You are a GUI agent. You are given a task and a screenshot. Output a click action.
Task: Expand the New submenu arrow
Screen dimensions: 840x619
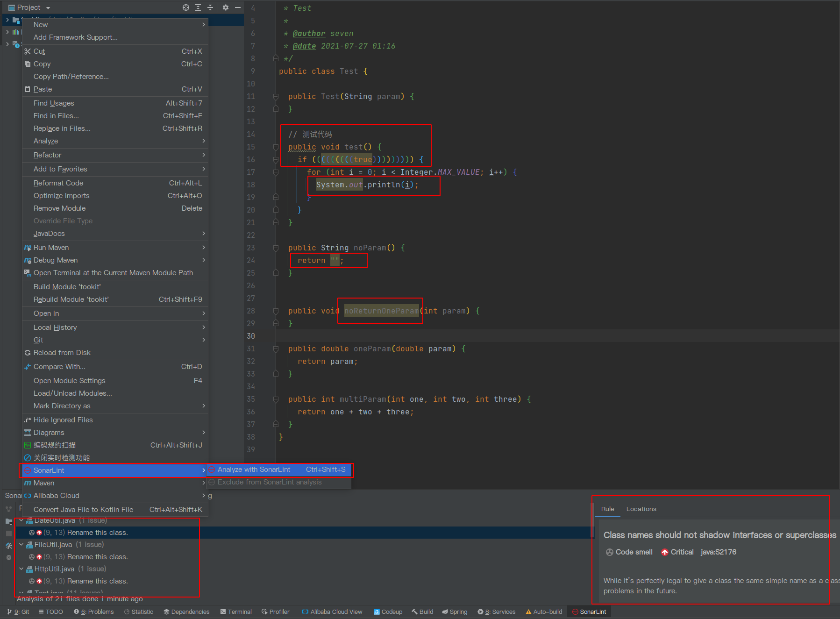pyautogui.click(x=204, y=25)
